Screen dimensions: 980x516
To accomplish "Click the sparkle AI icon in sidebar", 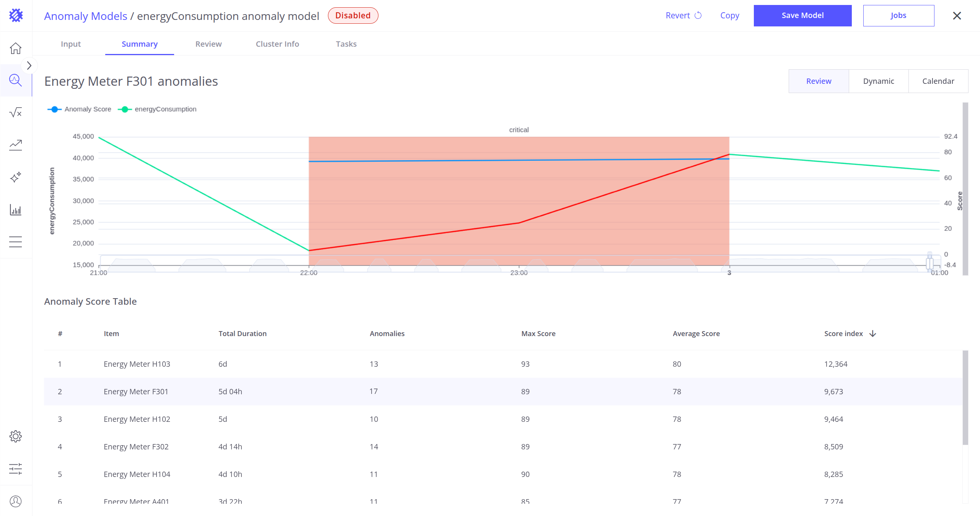I will (x=16, y=177).
